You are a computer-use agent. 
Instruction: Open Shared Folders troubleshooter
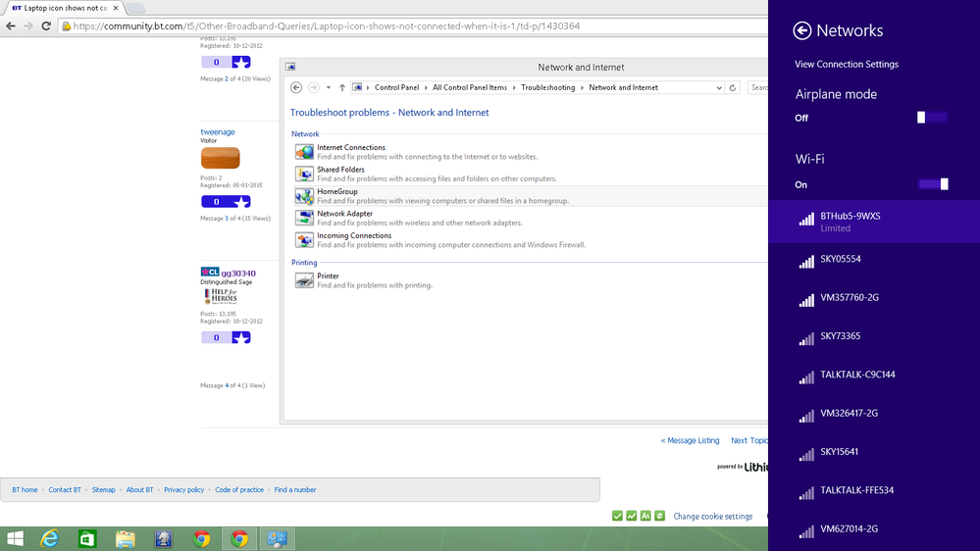click(x=340, y=170)
